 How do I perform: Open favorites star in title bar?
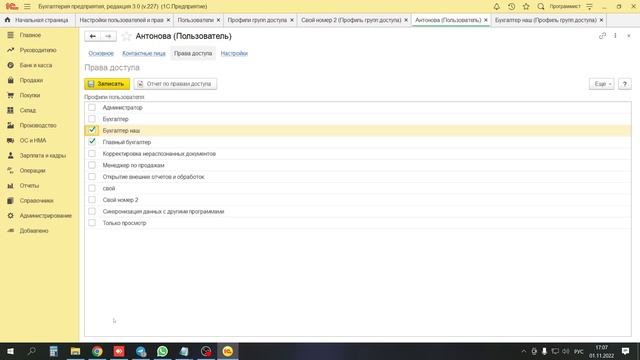click(526, 7)
